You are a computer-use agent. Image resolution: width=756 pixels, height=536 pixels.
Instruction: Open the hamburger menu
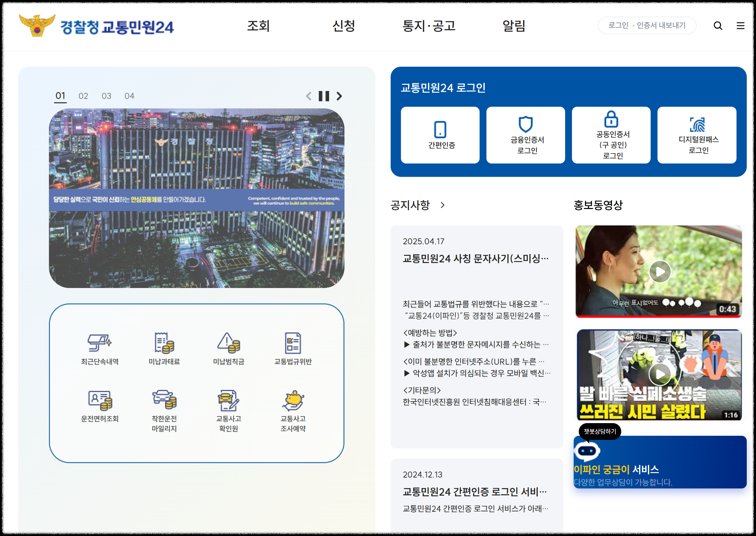point(740,26)
